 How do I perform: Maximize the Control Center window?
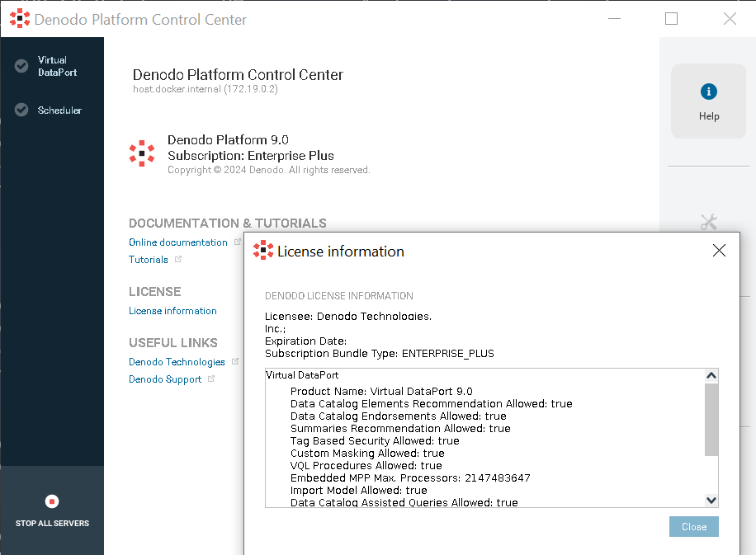(671, 19)
